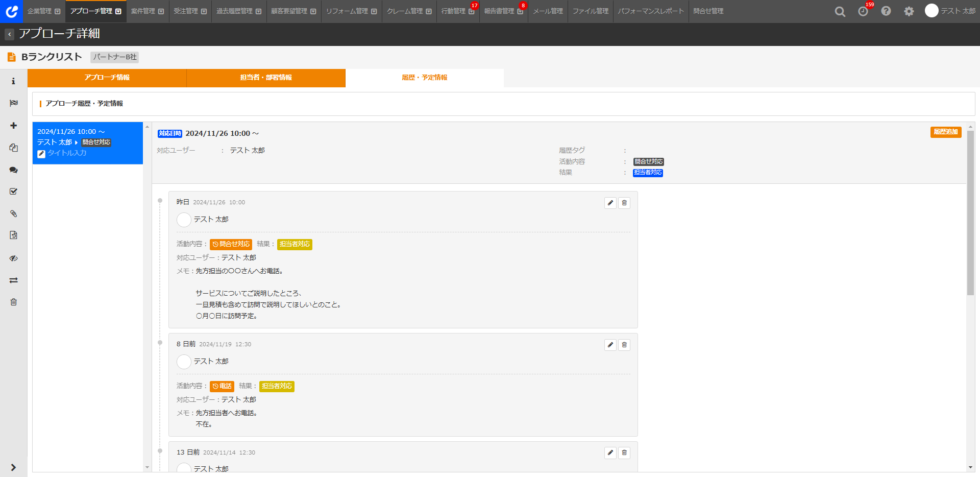
Task: Click the 履歴追加 button
Action: 946,132
